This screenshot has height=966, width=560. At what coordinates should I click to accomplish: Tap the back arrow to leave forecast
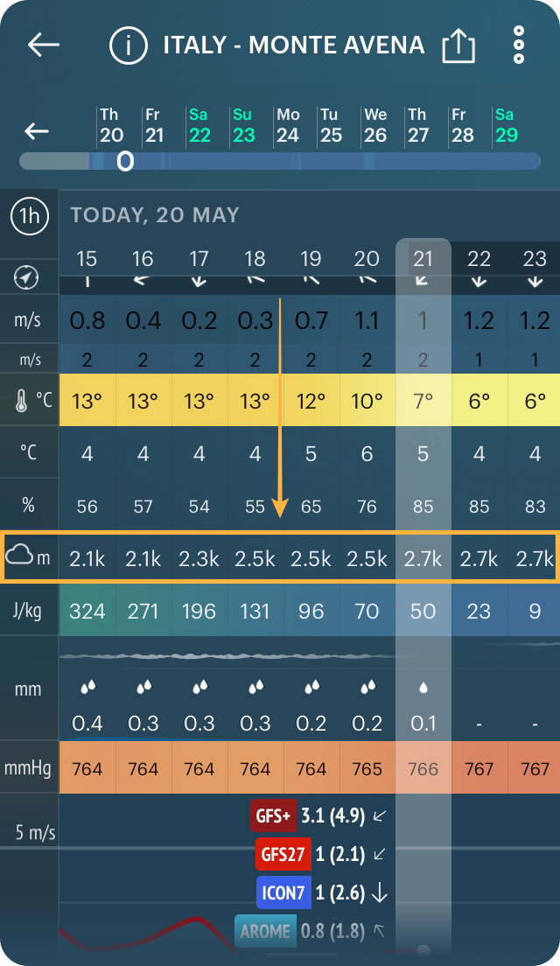[x=43, y=45]
